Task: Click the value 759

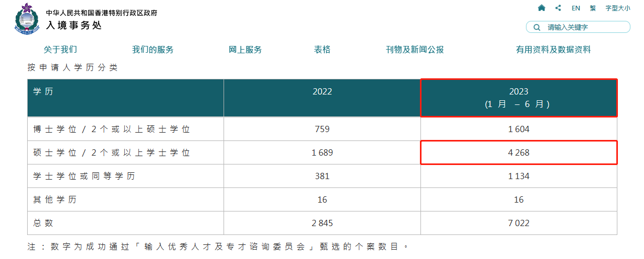Action: (322, 129)
